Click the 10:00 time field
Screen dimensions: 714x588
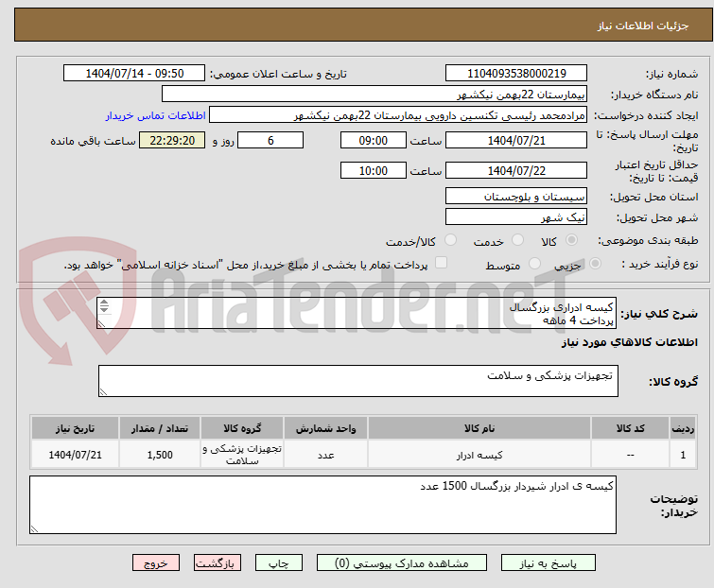[373, 171]
